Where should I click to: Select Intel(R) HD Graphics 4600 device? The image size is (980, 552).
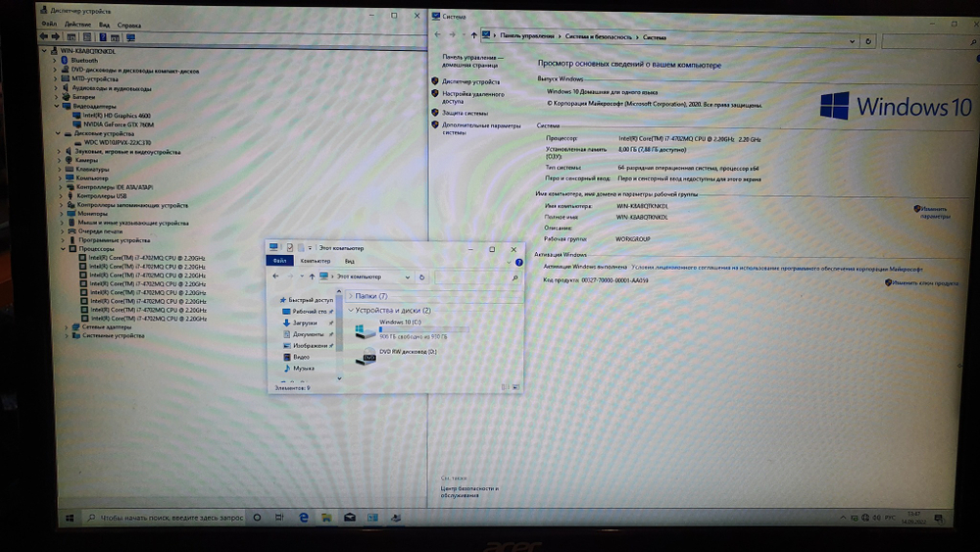pos(117,115)
